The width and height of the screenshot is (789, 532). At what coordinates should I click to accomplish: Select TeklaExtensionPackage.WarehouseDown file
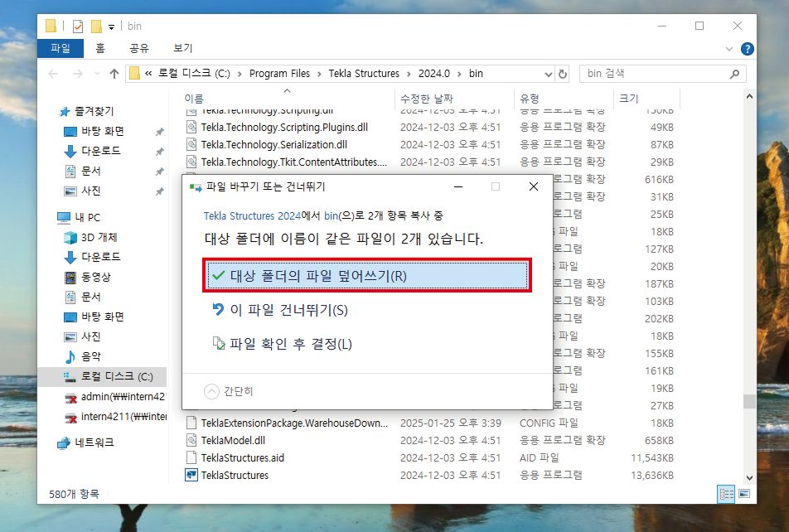[294, 423]
